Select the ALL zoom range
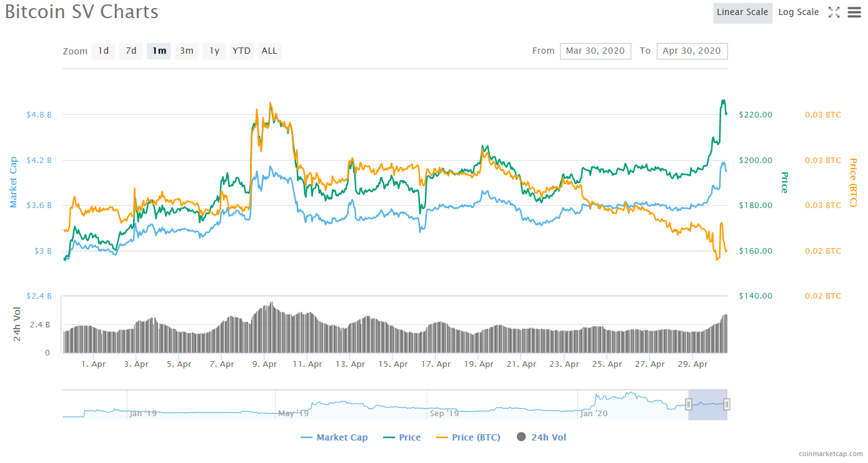Viewport: 868px width, 463px height. 269,51
